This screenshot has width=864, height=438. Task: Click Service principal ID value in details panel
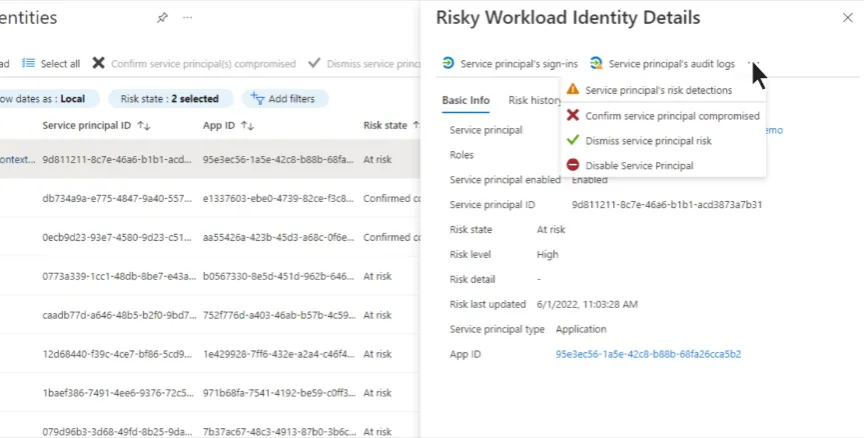(x=667, y=204)
